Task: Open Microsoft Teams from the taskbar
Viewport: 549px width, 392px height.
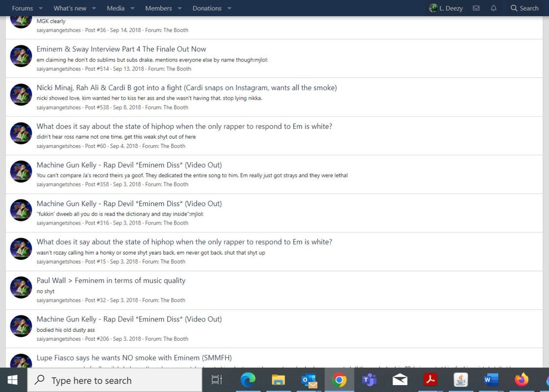Action: pyautogui.click(x=370, y=380)
